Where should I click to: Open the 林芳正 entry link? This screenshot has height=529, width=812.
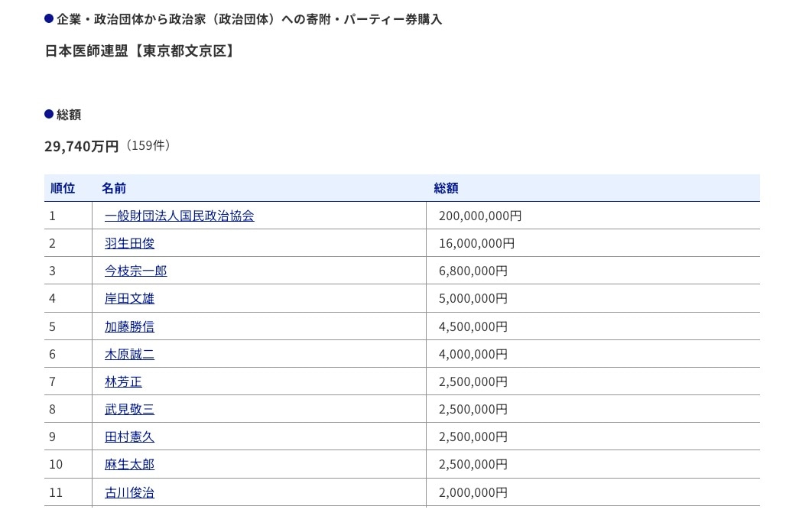tap(123, 381)
